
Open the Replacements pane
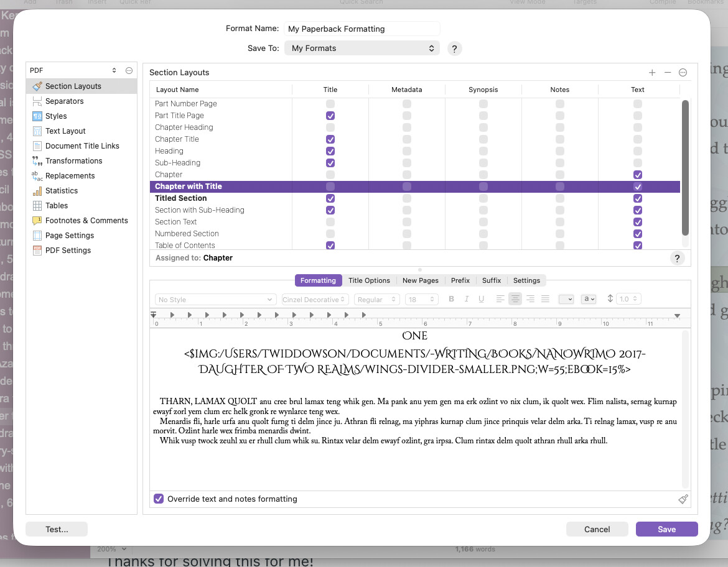click(x=70, y=176)
